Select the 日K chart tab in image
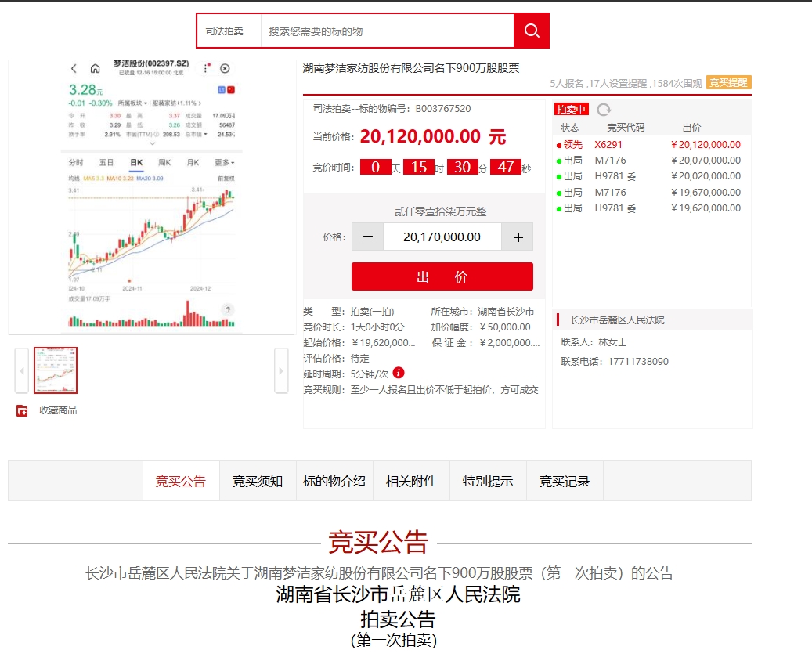The image size is (812, 668). click(136, 163)
